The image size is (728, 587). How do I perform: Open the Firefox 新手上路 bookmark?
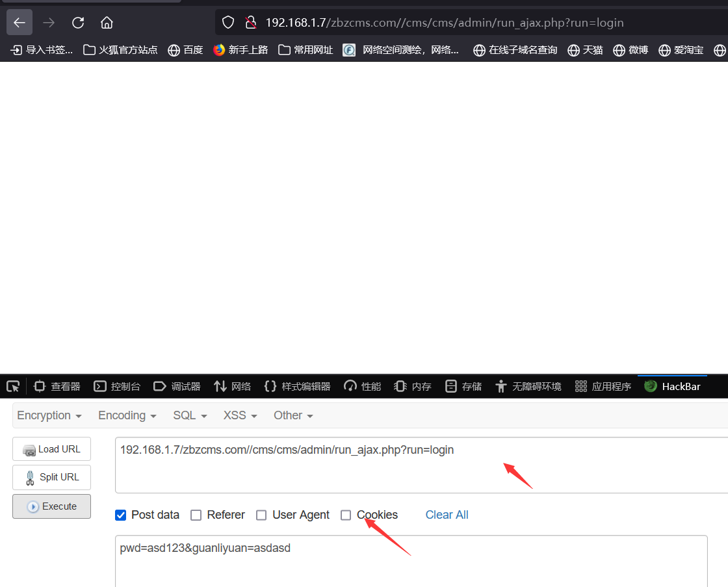240,50
